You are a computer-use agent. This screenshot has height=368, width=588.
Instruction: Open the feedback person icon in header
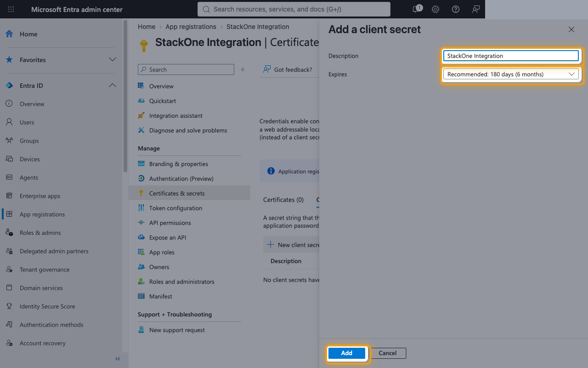476,9
